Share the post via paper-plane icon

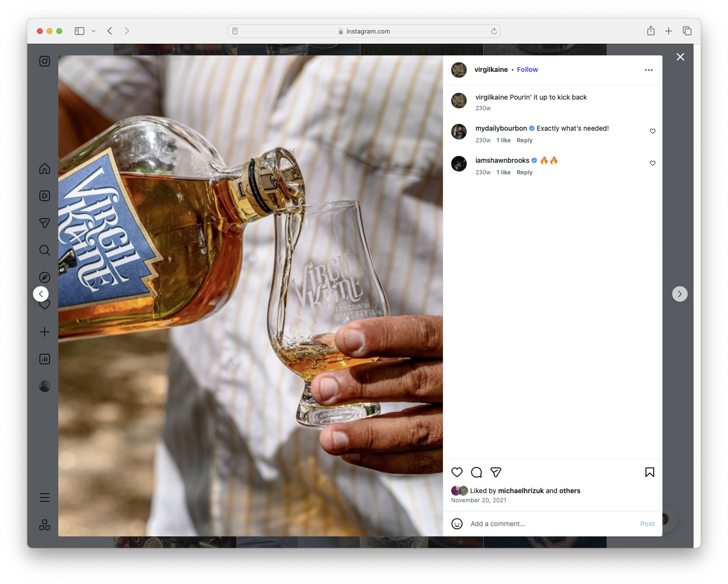[496, 472]
